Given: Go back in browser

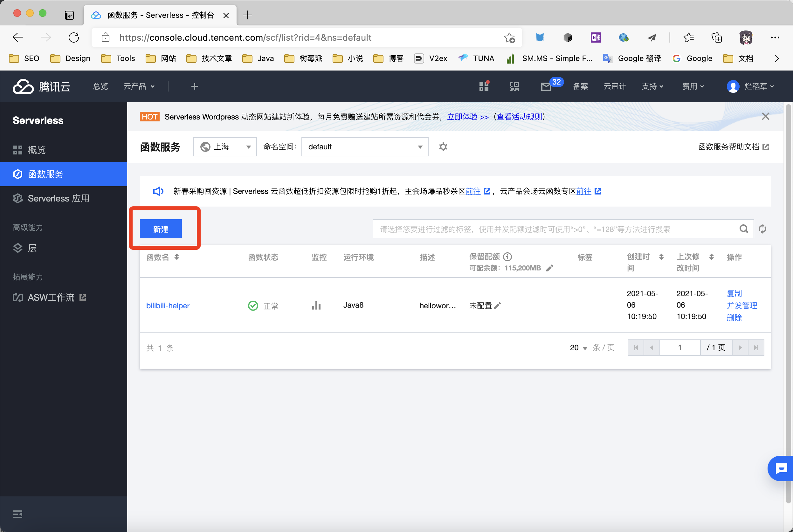Looking at the screenshot, I should click(x=18, y=37).
